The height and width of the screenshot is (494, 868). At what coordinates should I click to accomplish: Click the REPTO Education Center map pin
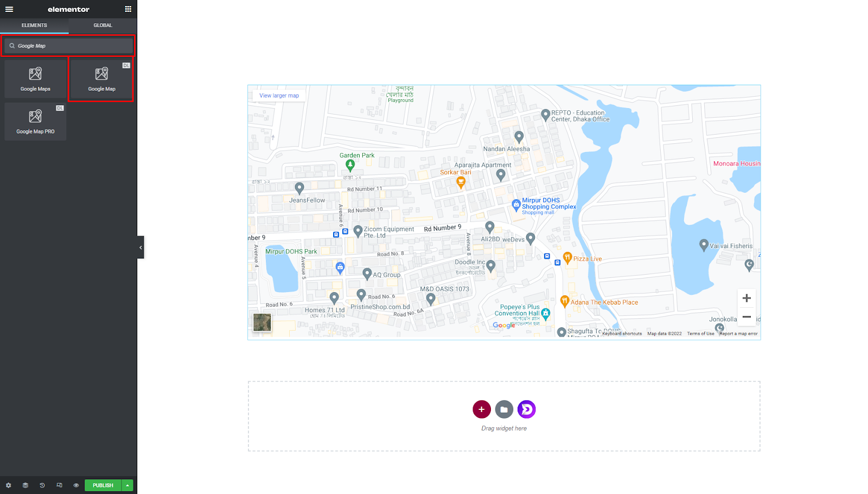pos(546,115)
